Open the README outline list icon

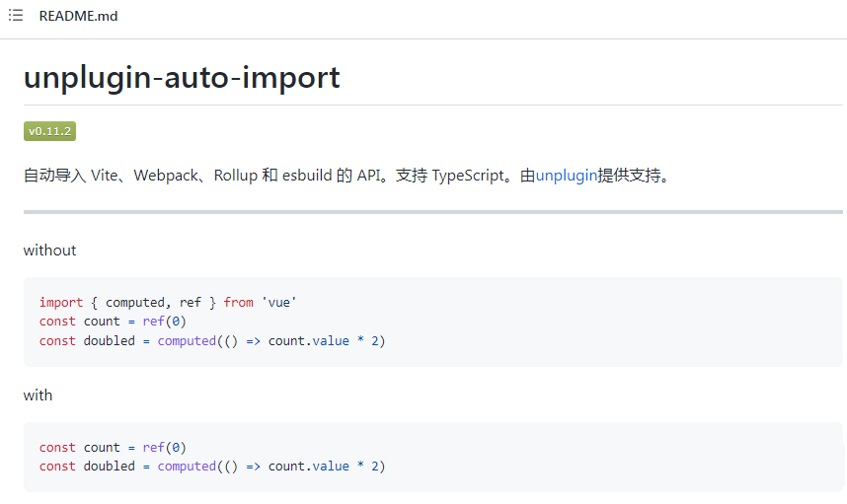point(16,16)
